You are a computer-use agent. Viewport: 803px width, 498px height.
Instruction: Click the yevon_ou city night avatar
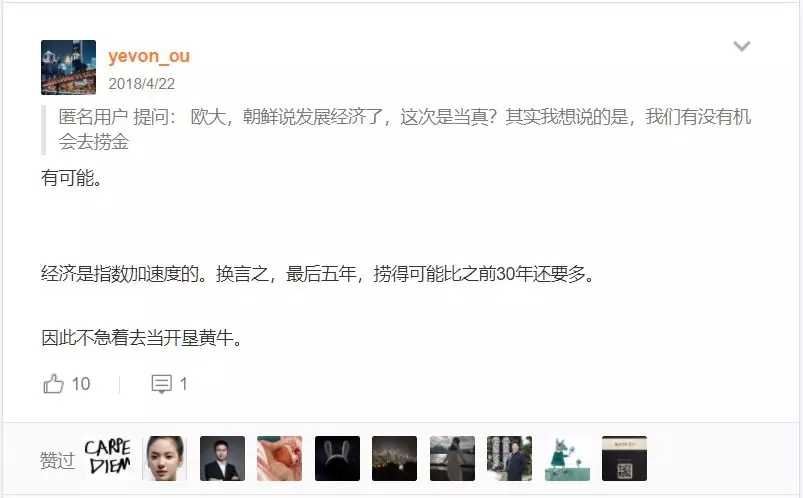click(68, 67)
